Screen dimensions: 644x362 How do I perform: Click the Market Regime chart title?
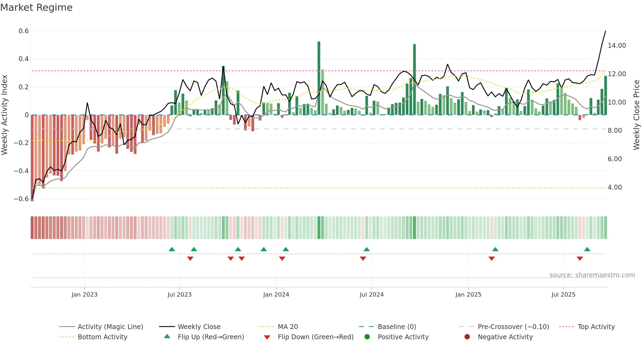pos(36,8)
